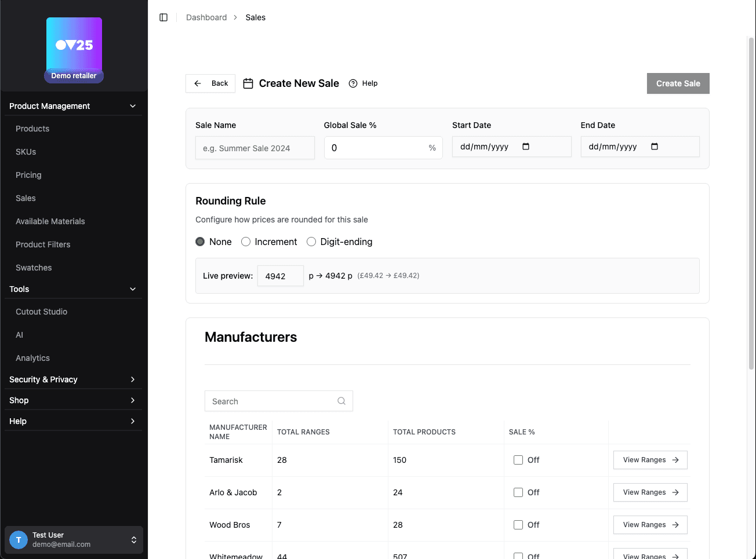The image size is (756, 559).
Task: View Ranges for Wood Bros
Action: 650,525
